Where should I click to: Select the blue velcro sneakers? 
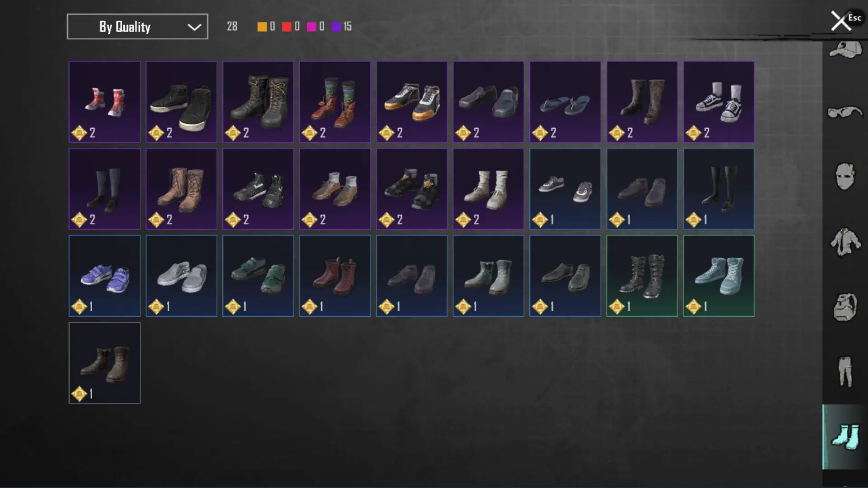104,276
